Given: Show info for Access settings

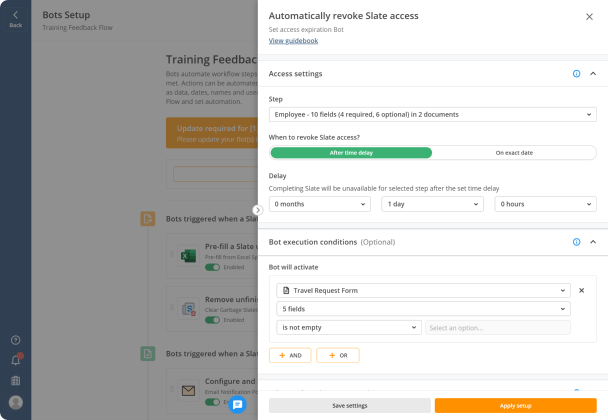Looking at the screenshot, I should (x=577, y=74).
